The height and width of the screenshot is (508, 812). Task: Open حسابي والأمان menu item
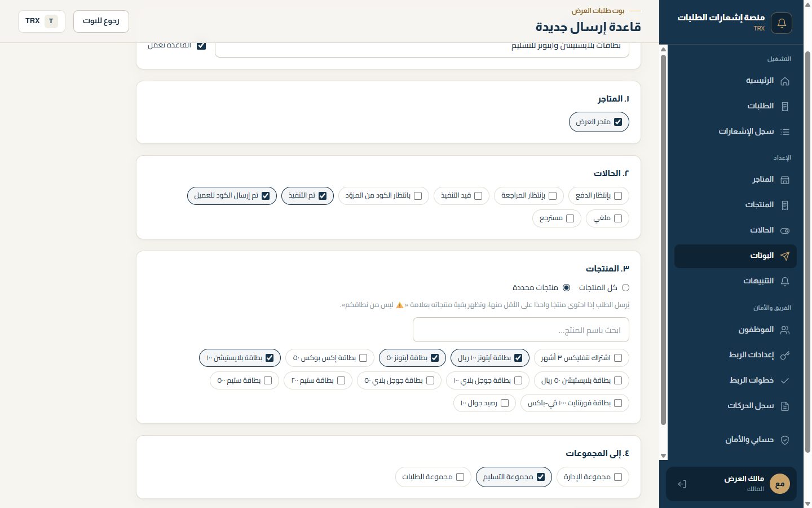(735, 440)
